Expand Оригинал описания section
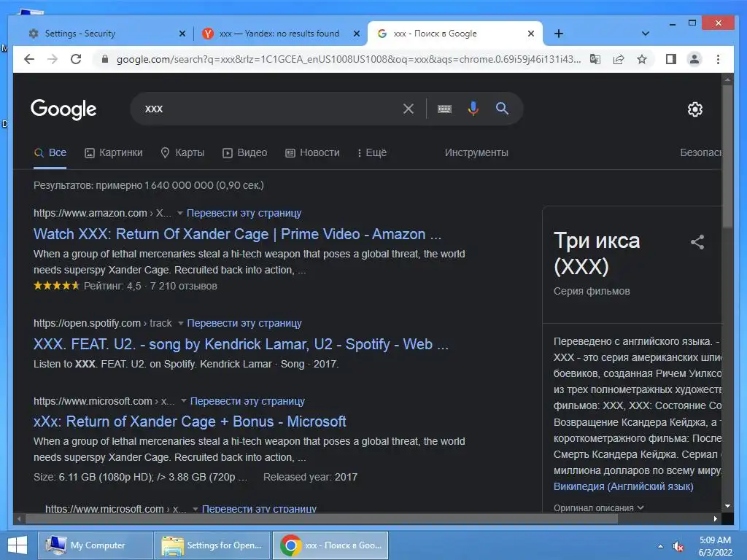The image size is (747, 560). click(598, 507)
